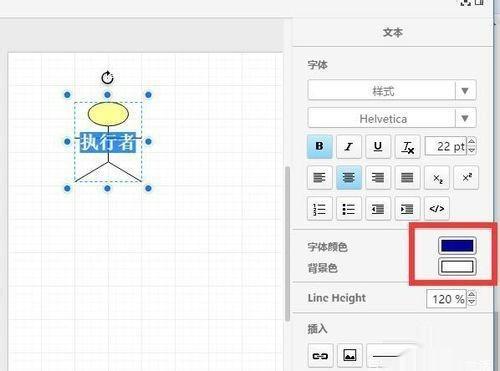Click the right-middle resize handle
This screenshot has height=371, width=500.
148,142
